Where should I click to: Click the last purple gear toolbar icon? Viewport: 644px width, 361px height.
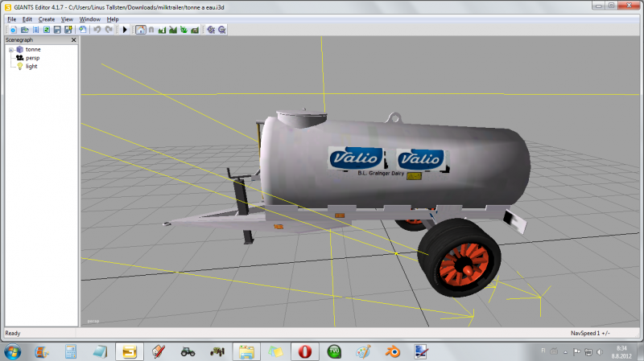tap(222, 30)
